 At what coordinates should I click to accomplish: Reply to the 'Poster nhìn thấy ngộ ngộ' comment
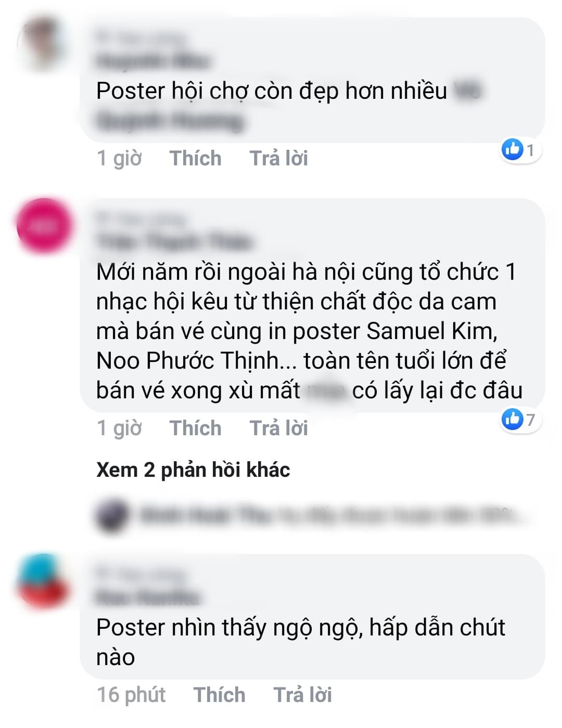point(302,695)
